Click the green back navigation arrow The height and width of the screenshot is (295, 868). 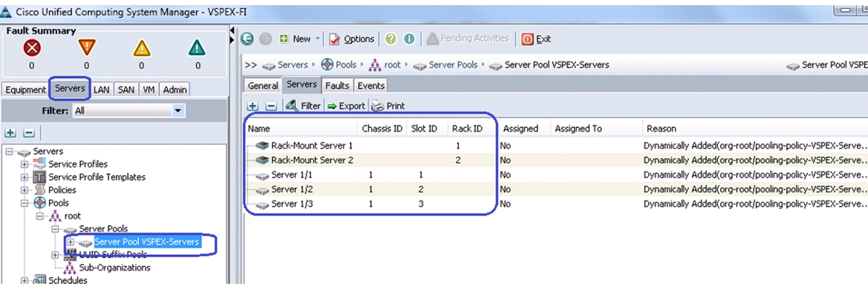click(247, 39)
